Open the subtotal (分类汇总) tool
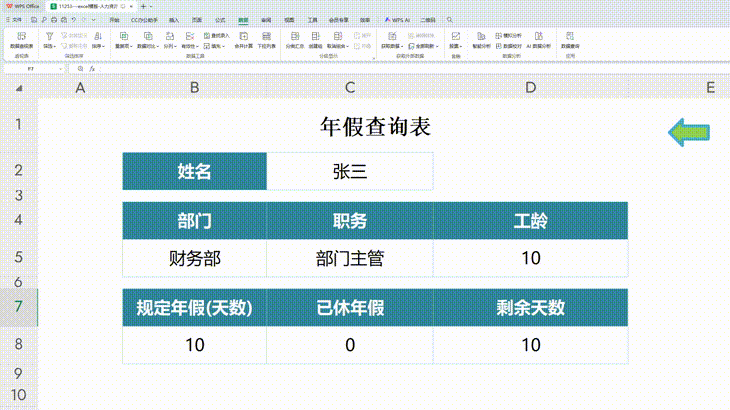This screenshot has width=730, height=410. (x=295, y=40)
